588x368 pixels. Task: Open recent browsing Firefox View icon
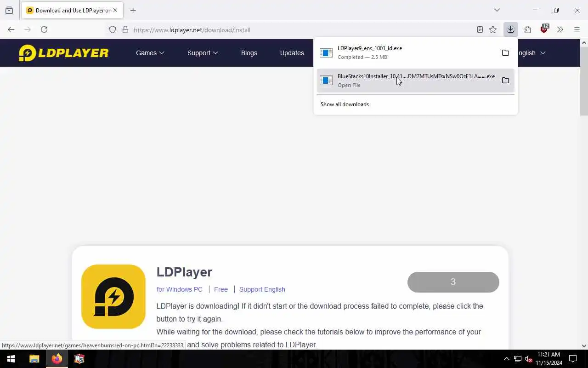[9, 10]
